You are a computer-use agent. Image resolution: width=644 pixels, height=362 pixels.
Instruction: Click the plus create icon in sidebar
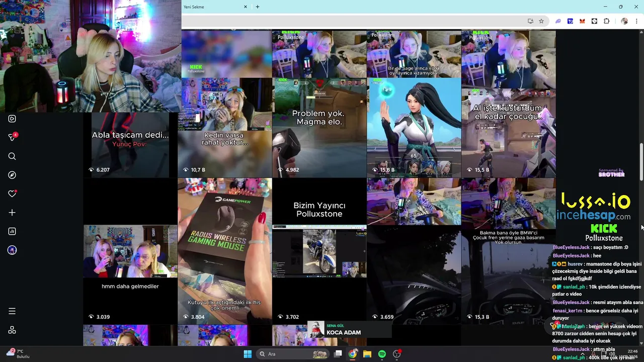tap(12, 213)
